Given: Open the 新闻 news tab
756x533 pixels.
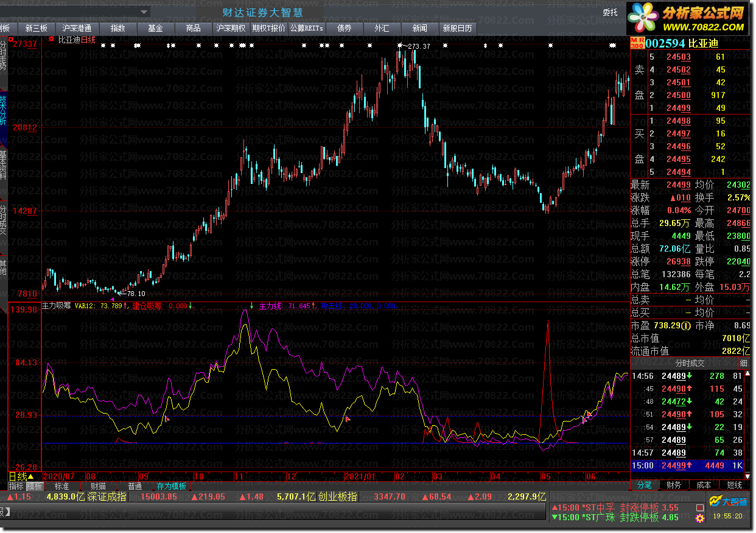Looking at the screenshot, I should (x=420, y=28).
